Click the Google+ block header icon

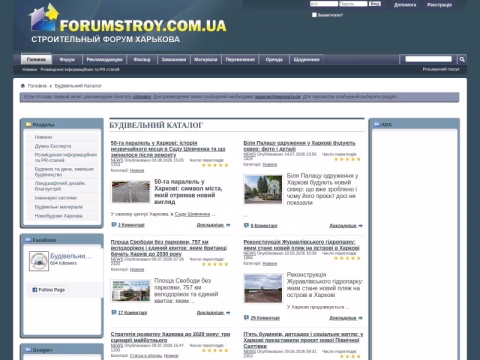[29, 350]
